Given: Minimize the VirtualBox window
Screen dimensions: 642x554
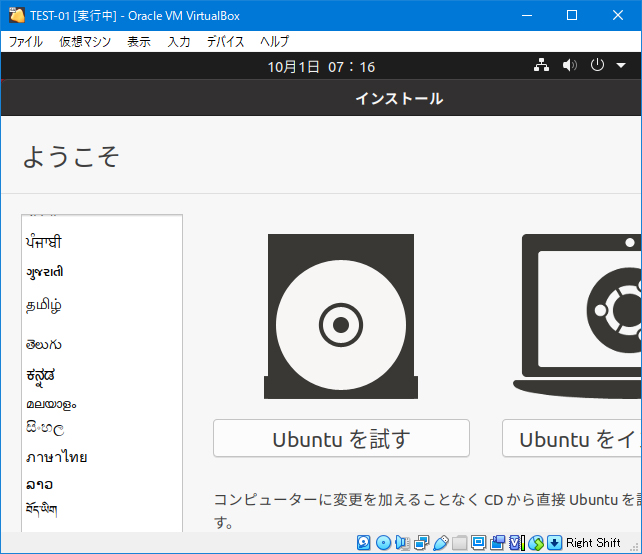Looking at the screenshot, I should [x=527, y=15].
